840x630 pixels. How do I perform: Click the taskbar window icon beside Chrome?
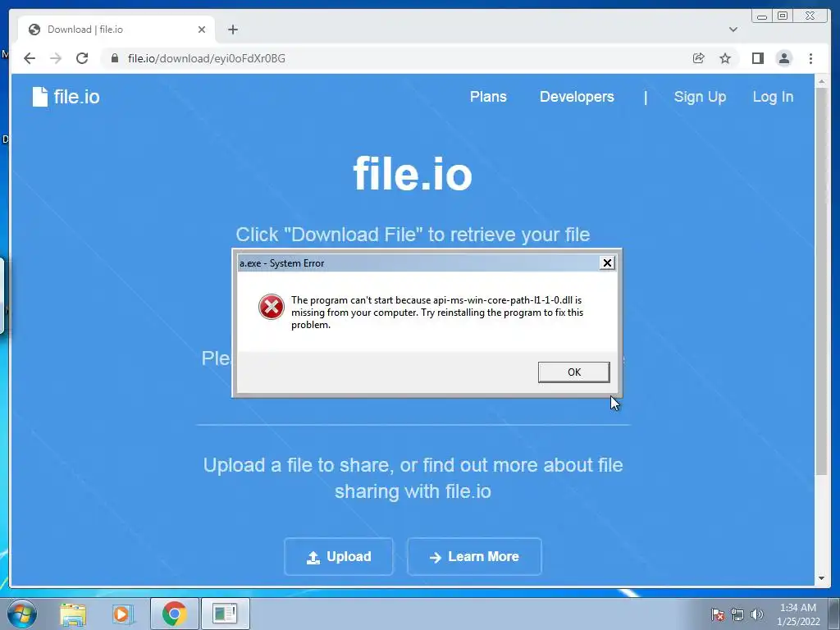225,614
